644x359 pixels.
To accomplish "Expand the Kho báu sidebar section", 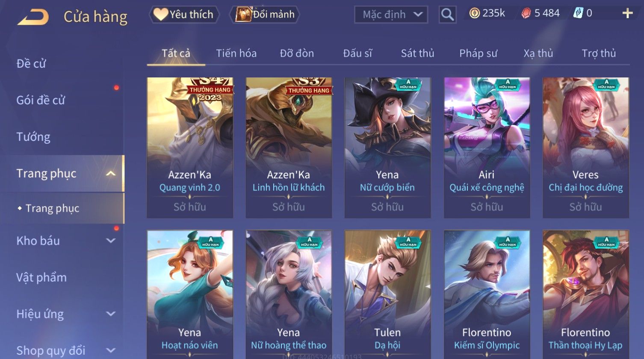I will point(111,240).
